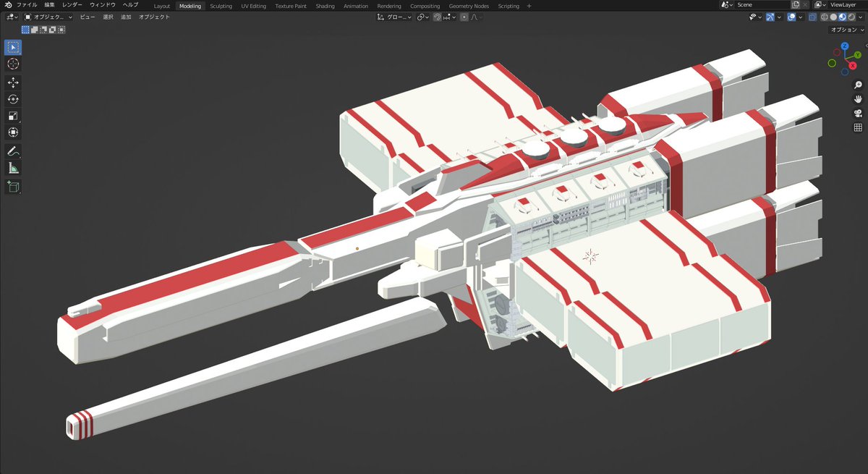Image resolution: width=868 pixels, height=474 pixels.
Task: Toggle viewport overlays button
Action: pyautogui.click(x=791, y=17)
